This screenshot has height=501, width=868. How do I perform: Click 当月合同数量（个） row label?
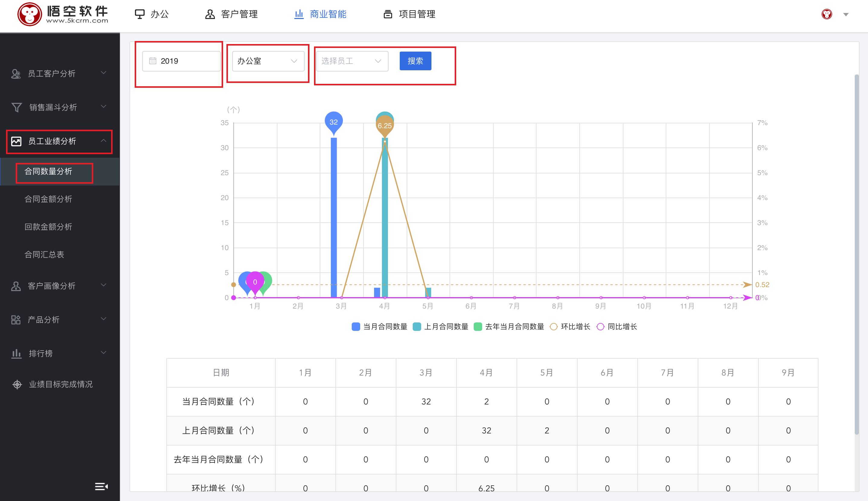[219, 401]
